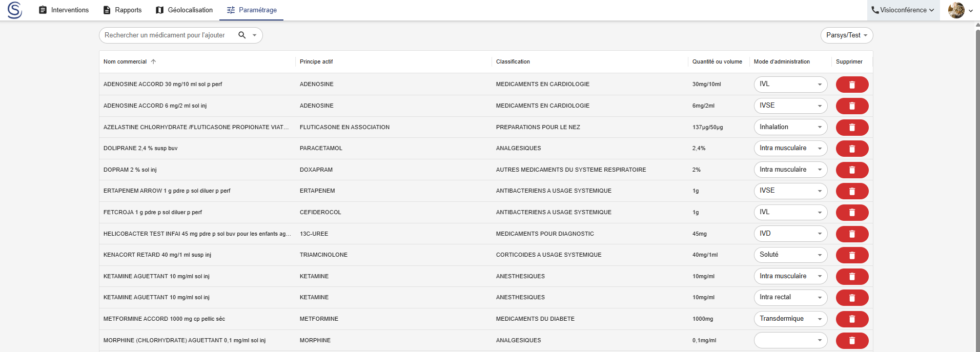Click PREPARATIONS POUR LE NEZ classification
This screenshot has width=980, height=352.
click(538, 127)
